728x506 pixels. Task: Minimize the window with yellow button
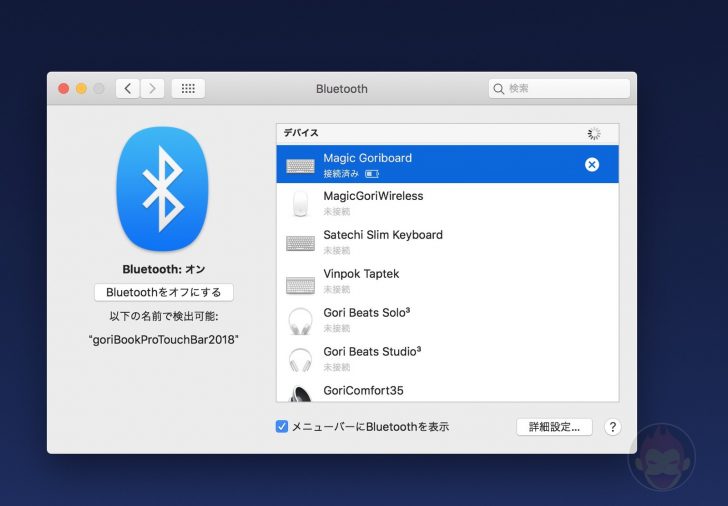81,88
